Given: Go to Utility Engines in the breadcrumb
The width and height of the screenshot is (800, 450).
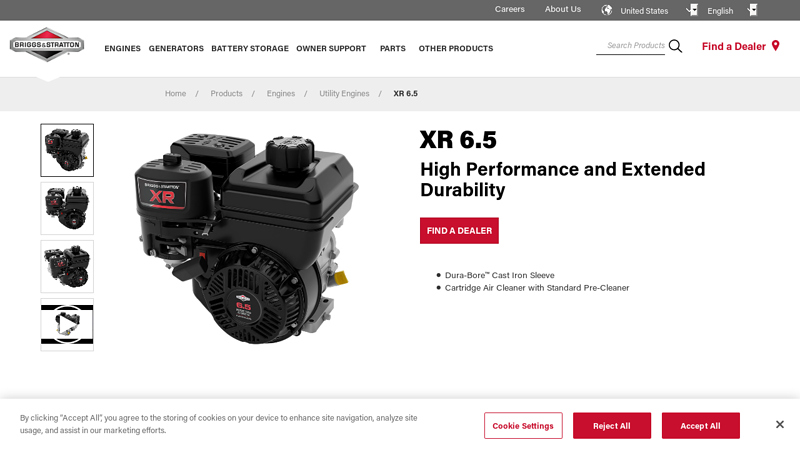Looking at the screenshot, I should [344, 93].
